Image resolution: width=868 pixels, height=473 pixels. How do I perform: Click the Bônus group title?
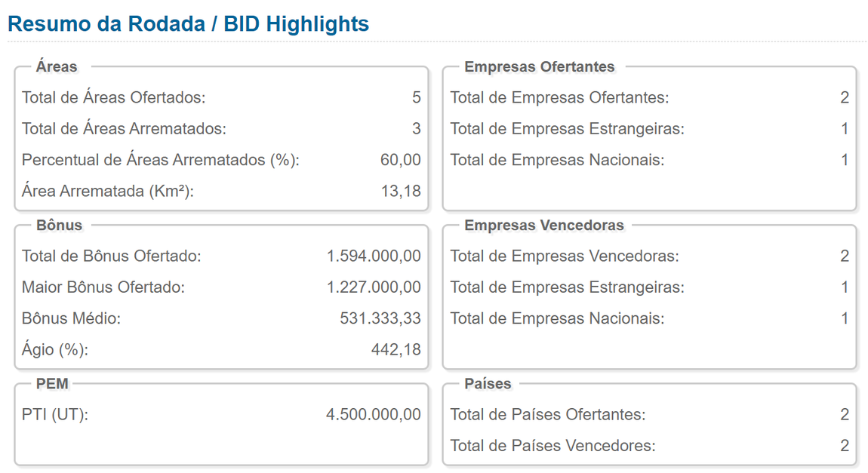[59, 225]
